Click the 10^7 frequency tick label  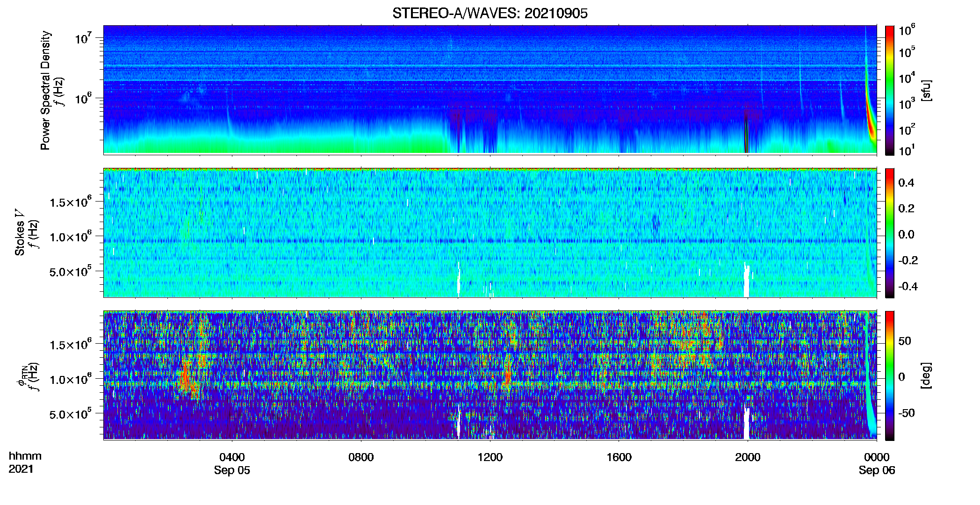[83, 37]
